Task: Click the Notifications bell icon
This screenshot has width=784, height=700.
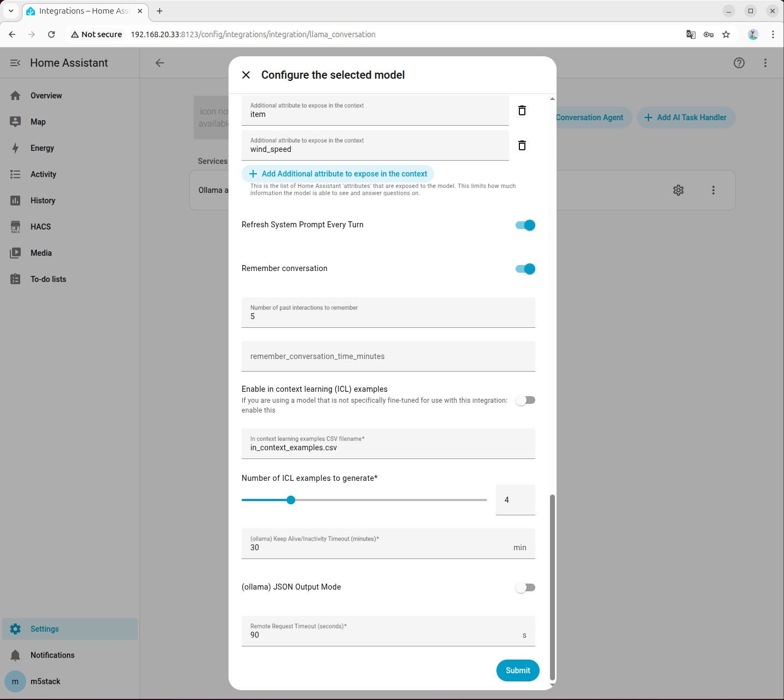Action: tap(15, 655)
